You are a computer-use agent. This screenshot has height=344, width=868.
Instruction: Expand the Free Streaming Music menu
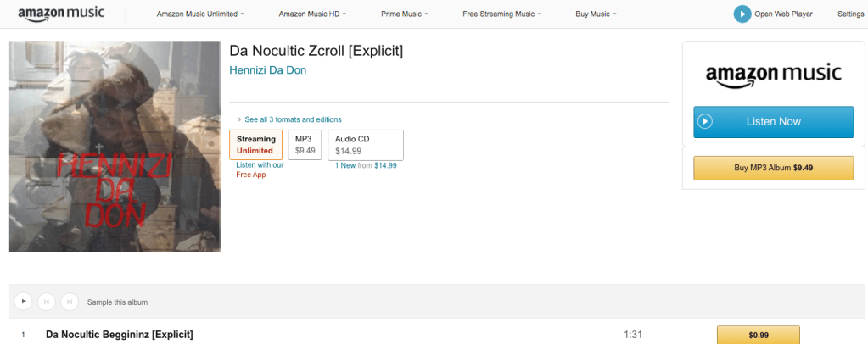pyautogui.click(x=501, y=14)
